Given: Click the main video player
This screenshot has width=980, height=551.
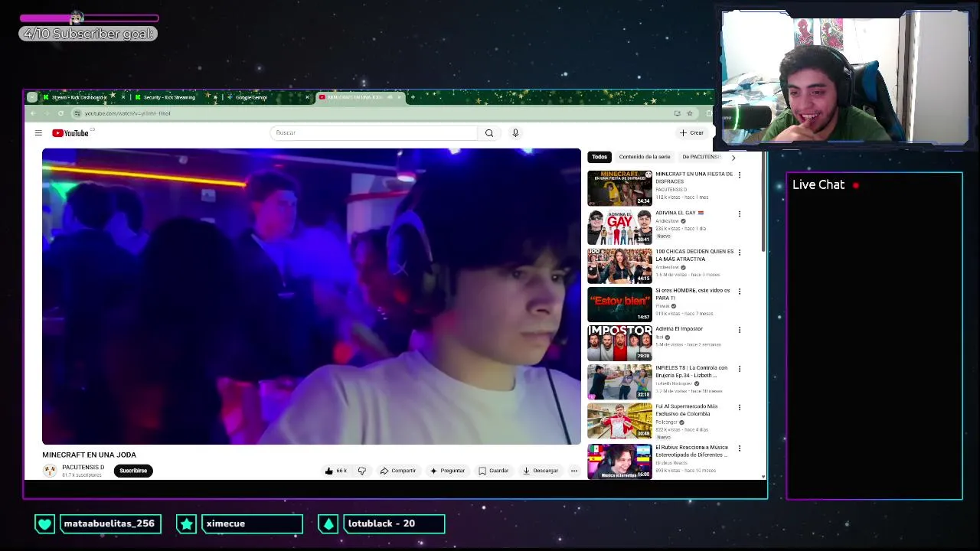Looking at the screenshot, I should point(312,296).
